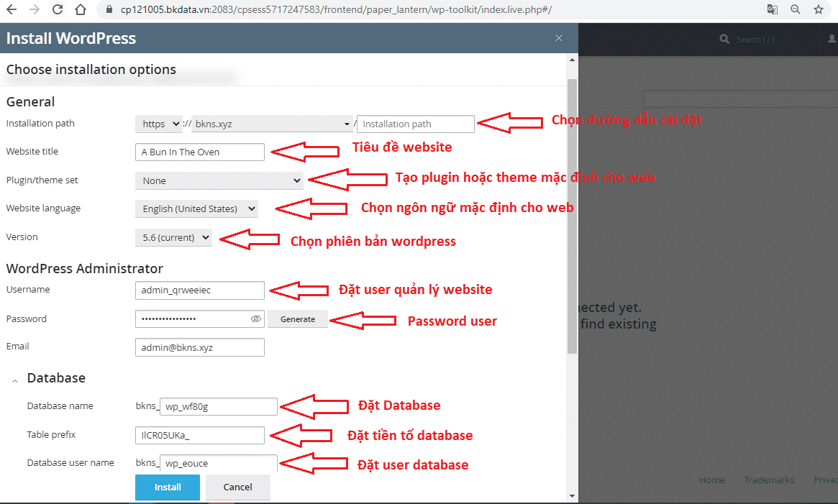Generate a new password
Image resolution: width=838 pixels, height=504 pixels.
[x=298, y=319]
